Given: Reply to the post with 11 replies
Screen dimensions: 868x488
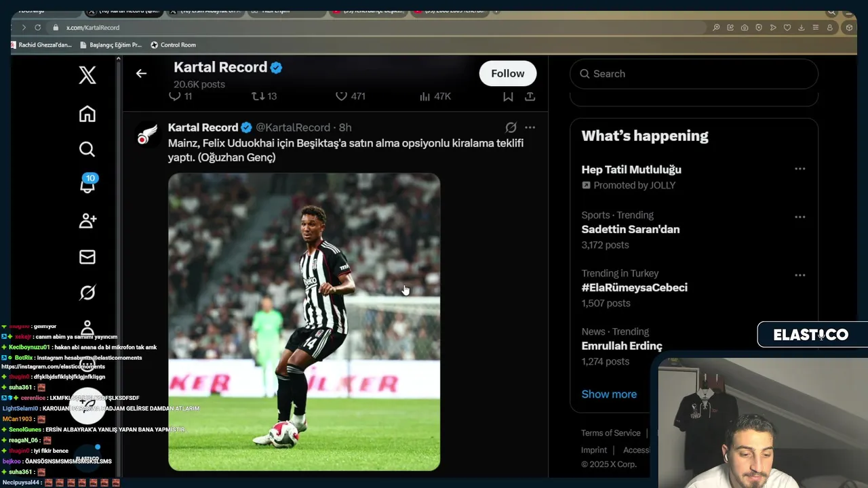Looking at the screenshot, I should pyautogui.click(x=180, y=96).
